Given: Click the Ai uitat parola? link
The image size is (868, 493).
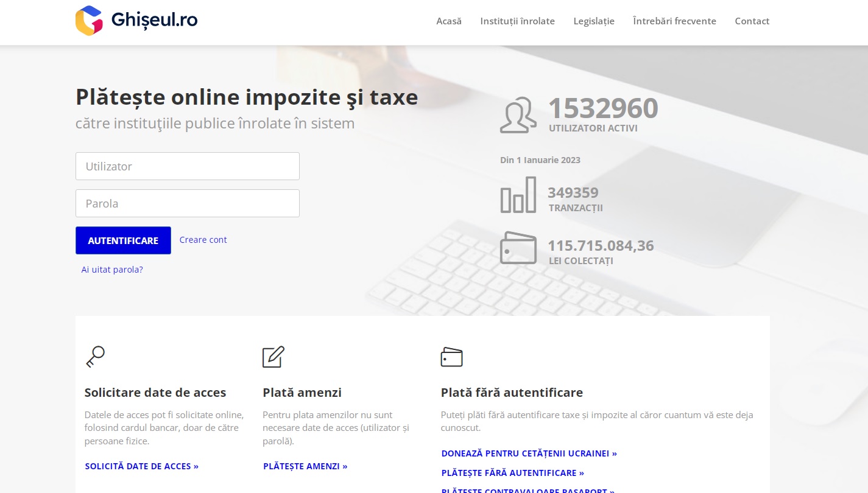Looking at the screenshot, I should [112, 270].
